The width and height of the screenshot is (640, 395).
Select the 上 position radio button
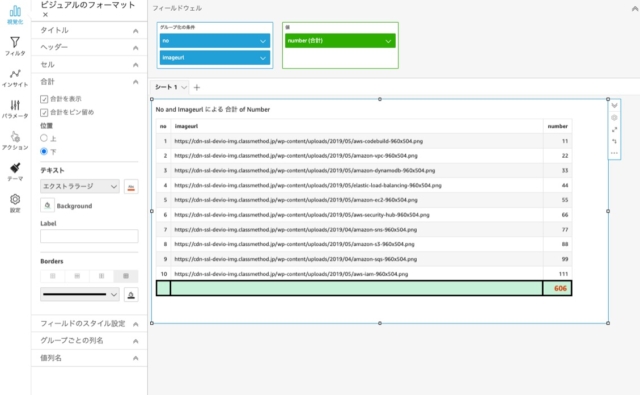[x=44, y=138]
